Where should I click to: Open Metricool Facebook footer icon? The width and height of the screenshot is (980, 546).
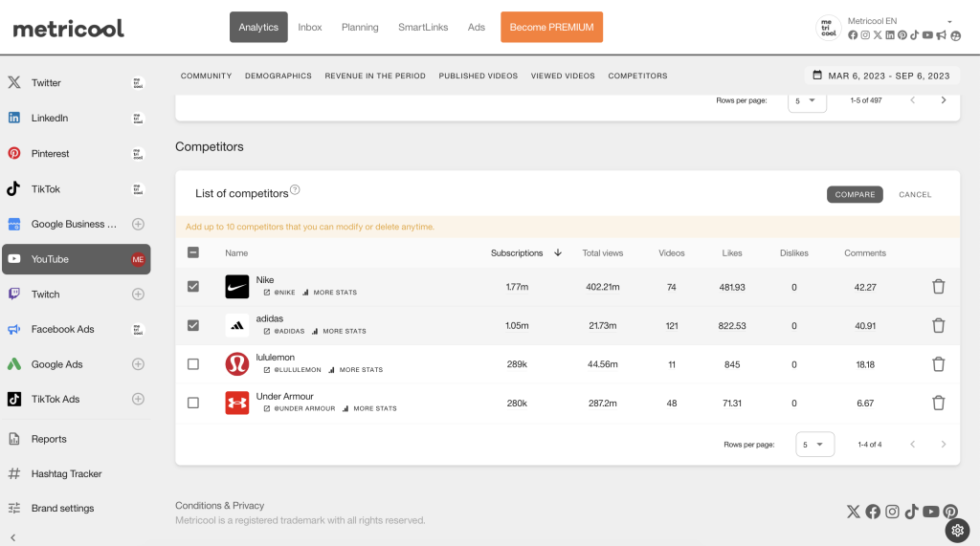click(x=873, y=512)
